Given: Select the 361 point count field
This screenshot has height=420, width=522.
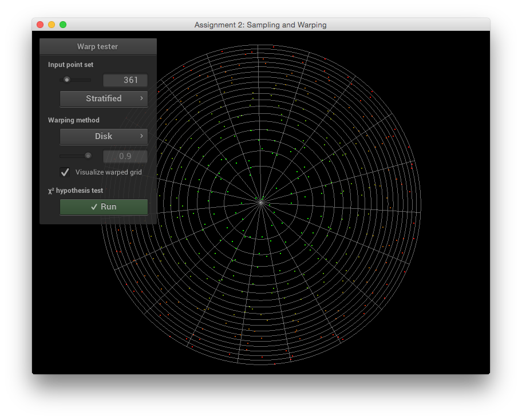Looking at the screenshot, I should tap(125, 80).
